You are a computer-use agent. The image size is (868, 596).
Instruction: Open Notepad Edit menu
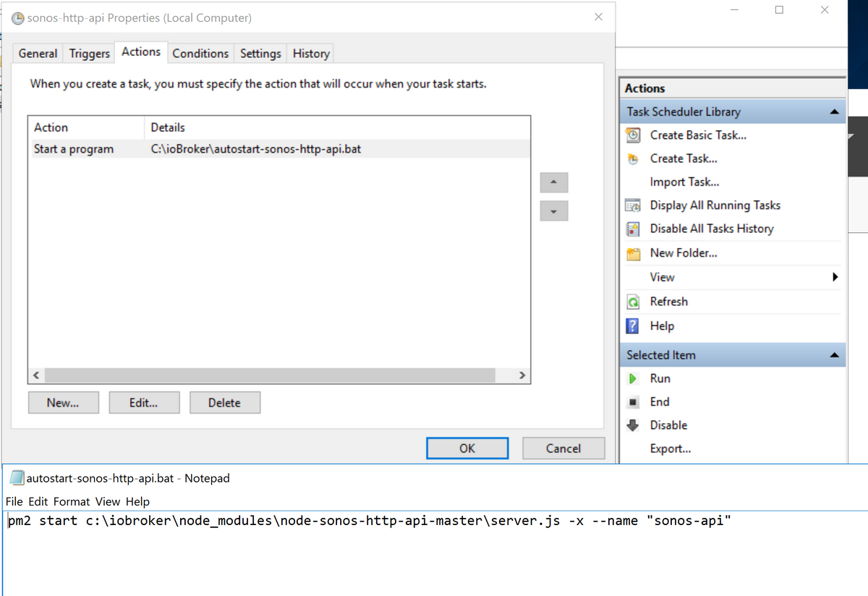pyautogui.click(x=38, y=501)
